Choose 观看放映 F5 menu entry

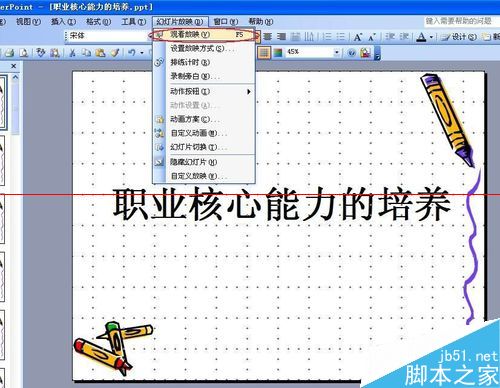pos(204,34)
